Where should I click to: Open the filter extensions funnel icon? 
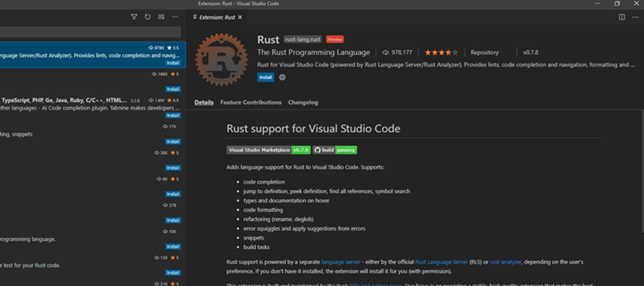(x=134, y=17)
